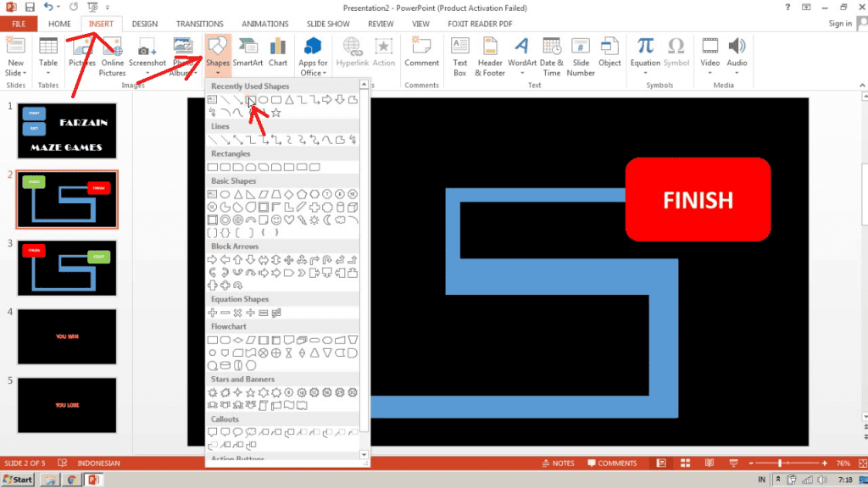Select the Division equation shape
Viewport: 868px width, 488px height.
click(251, 313)
